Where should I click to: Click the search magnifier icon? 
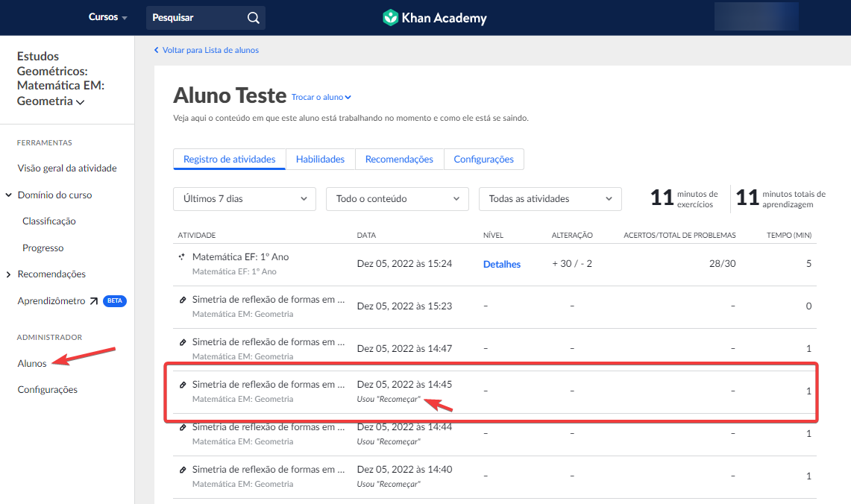pos(253,18)
